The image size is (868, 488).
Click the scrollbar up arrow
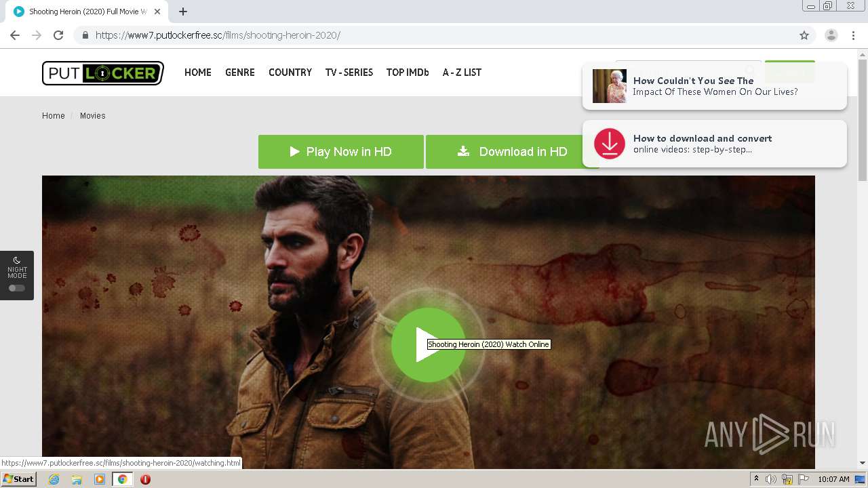(x=862, y=54)
